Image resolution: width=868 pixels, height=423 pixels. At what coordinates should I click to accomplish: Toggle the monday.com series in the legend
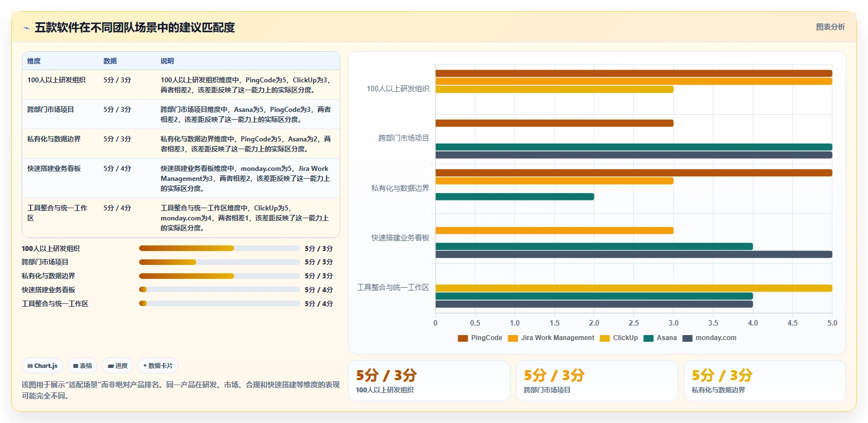pyautogui.click(x=709, y=338)
